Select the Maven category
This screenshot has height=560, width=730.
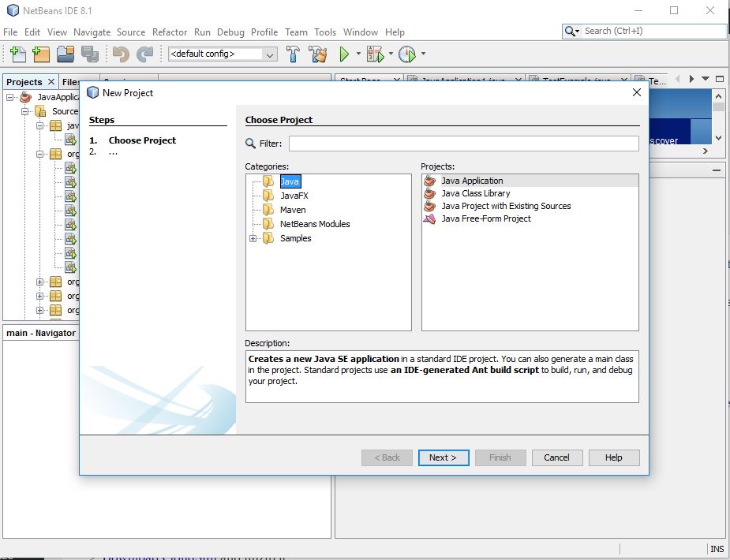coord(293,210)
